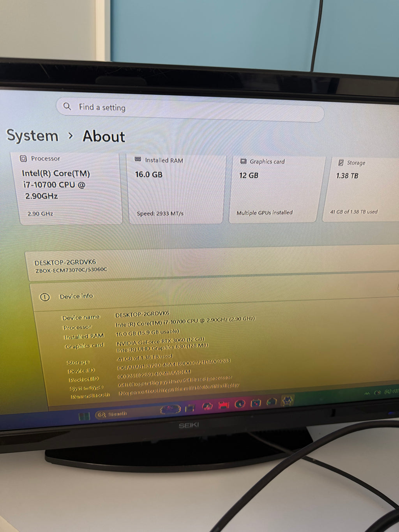The width and height of the screenshot is (399, 532).
Task: Click the Copilot icon on taskbar
Action: 207,407
